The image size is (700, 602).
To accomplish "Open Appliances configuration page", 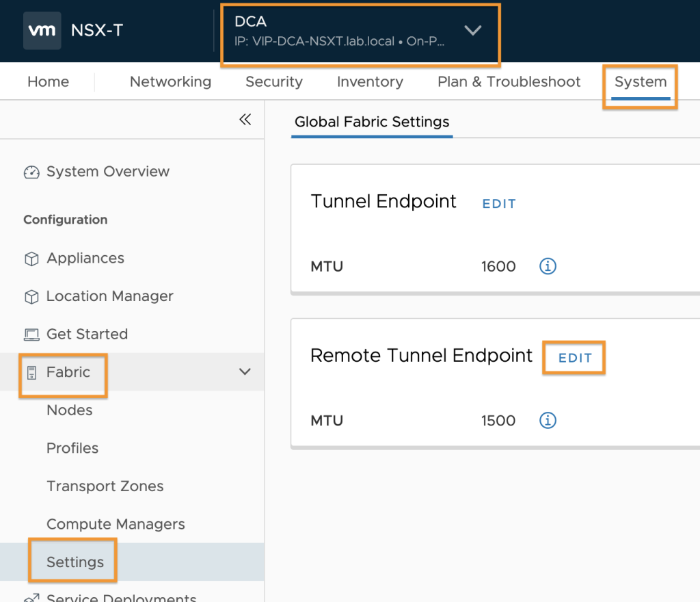I will click(85, 258).
